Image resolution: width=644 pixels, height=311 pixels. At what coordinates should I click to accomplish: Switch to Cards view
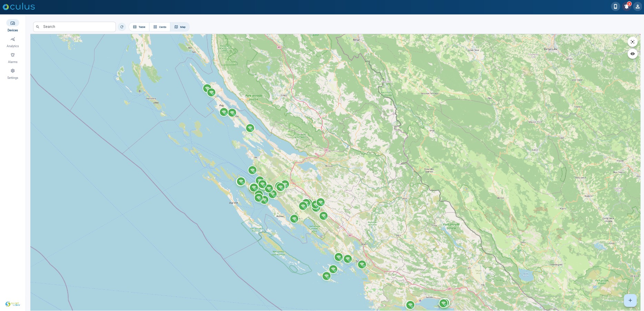pos(160,27)
